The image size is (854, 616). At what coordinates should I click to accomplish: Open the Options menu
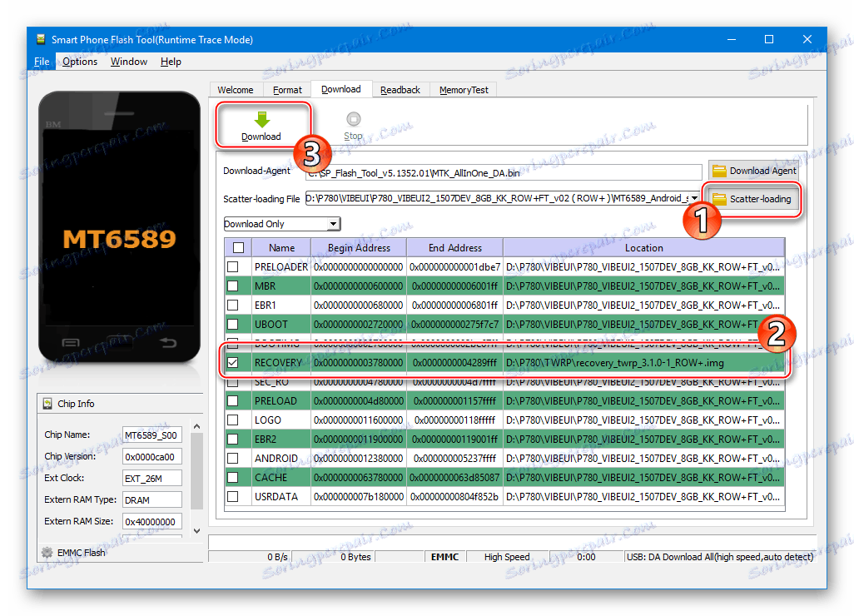[80, 61]
